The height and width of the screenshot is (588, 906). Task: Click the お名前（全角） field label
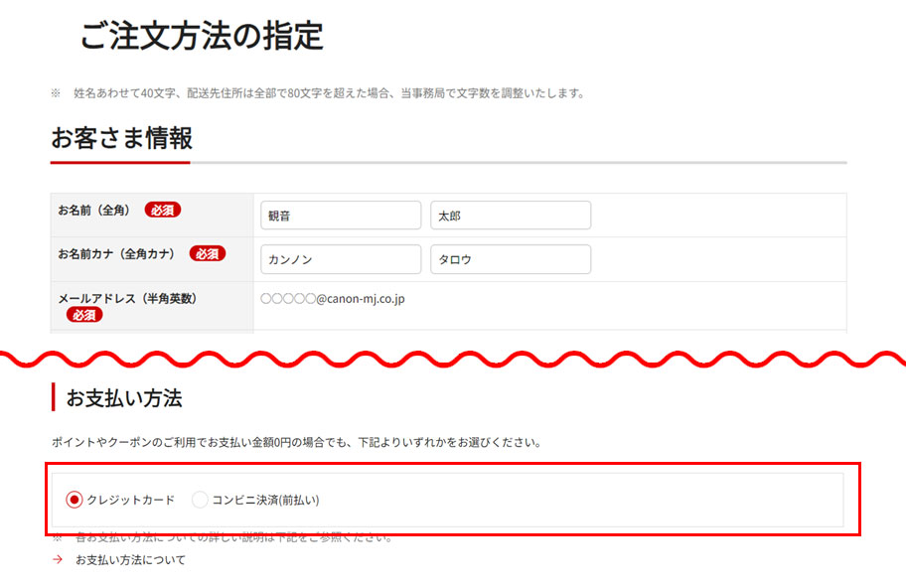tap(94, 210)
